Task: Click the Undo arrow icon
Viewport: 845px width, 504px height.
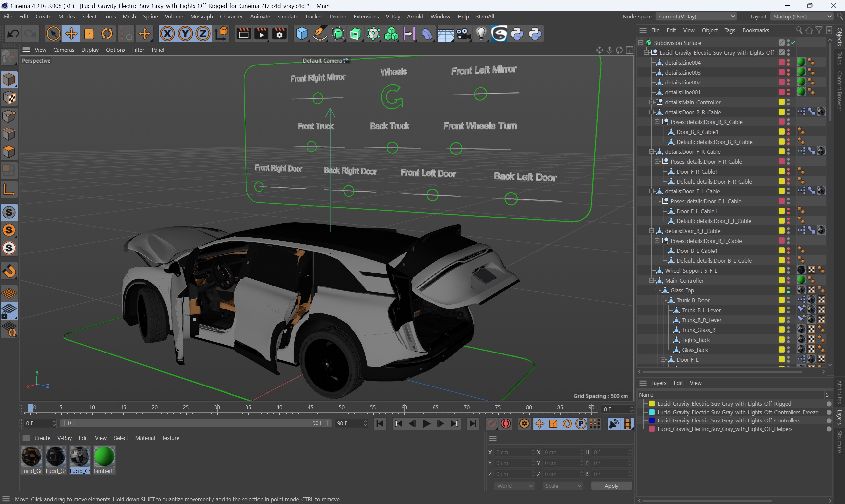Action: click(13, 34)
